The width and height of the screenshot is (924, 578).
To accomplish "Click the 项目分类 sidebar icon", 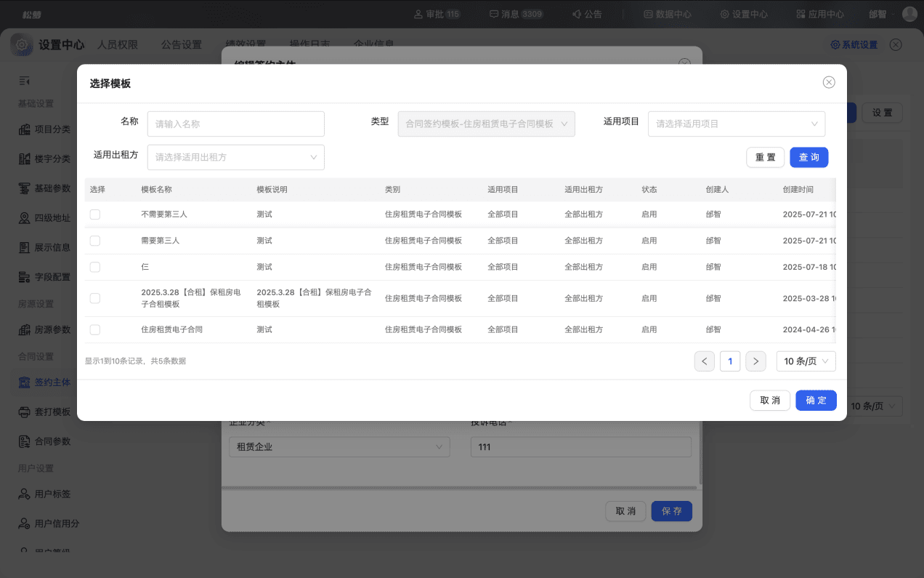I will pyautogui.click(x=24, y=129).
